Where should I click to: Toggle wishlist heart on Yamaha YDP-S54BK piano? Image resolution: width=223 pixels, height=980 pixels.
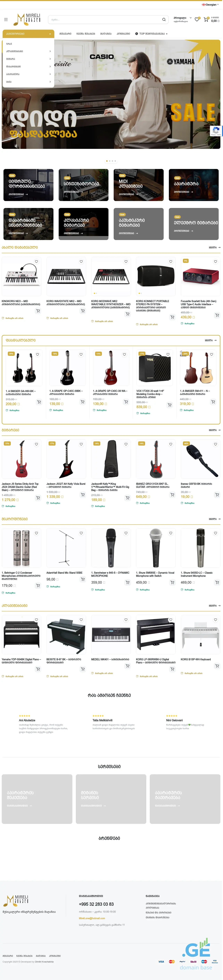(x=37, y=620)
